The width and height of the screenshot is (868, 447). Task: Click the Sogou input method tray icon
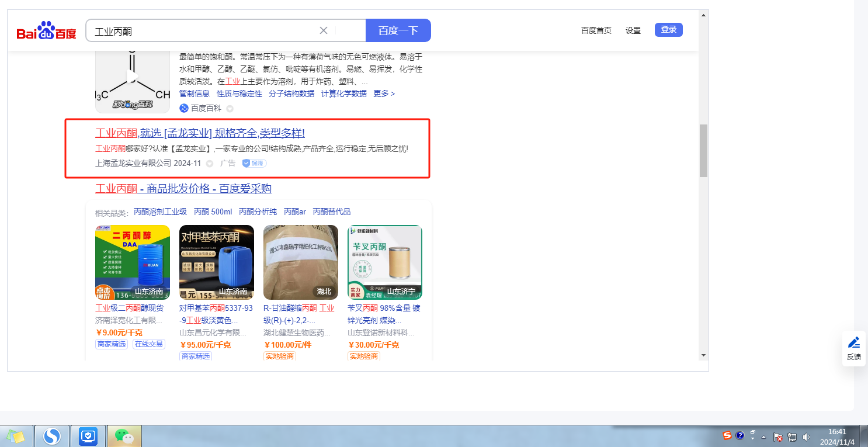coord(727,435)
